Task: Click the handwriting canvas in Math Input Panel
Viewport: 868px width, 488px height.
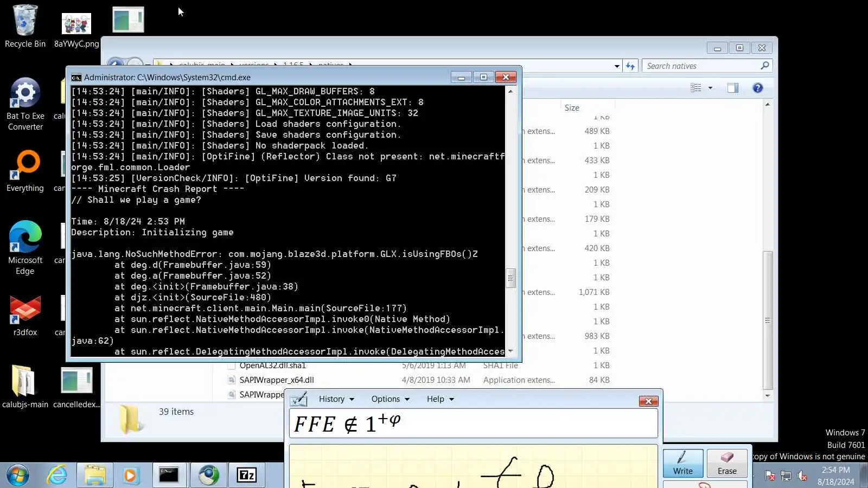Action: click(473, 466)
